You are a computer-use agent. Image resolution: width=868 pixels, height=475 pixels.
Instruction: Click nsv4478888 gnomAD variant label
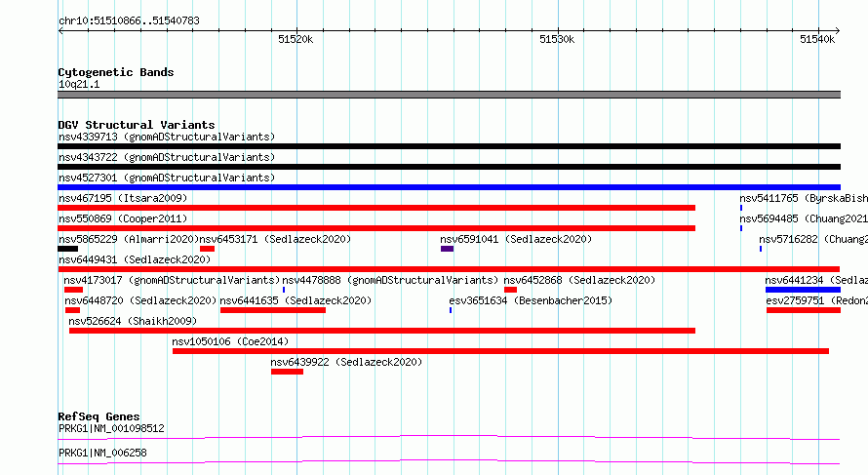click(x=390, y=280)
